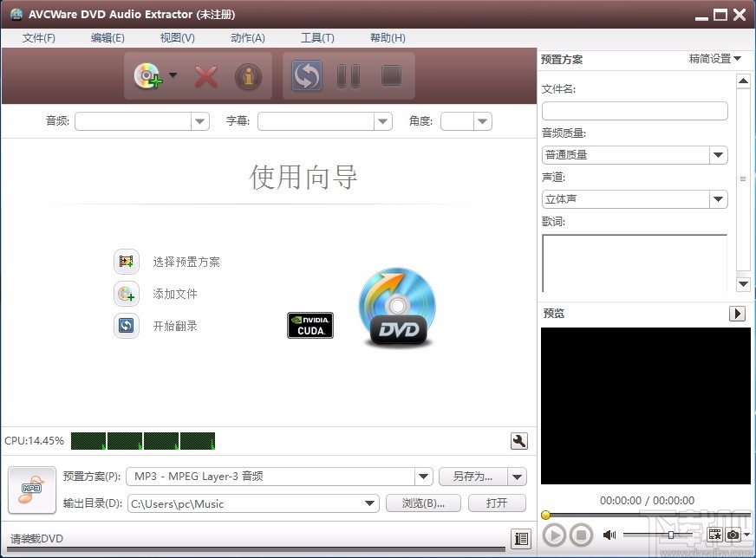Screen dimensions: 756x558
Task: Open the 音频质量 quality dropdown
Action: point(718,154)
